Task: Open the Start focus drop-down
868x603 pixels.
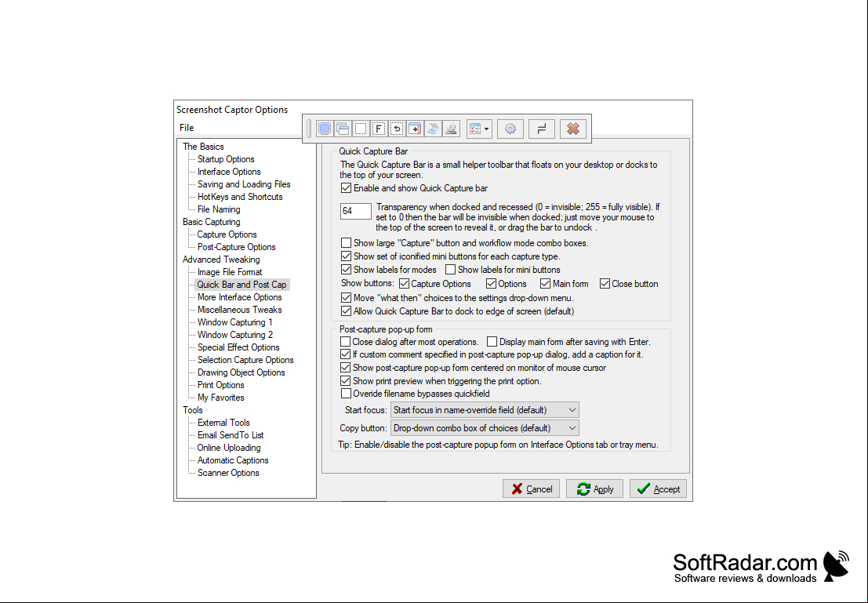Action: click(485, 410)
